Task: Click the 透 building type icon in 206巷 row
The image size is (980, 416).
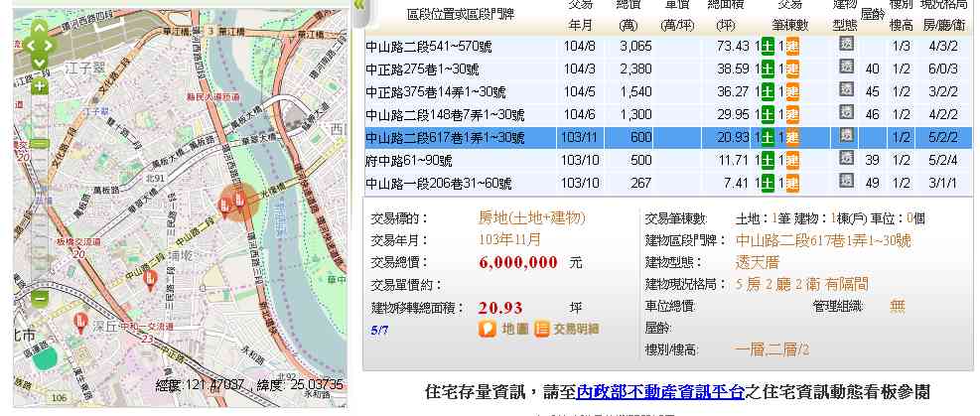Action: 846,181
